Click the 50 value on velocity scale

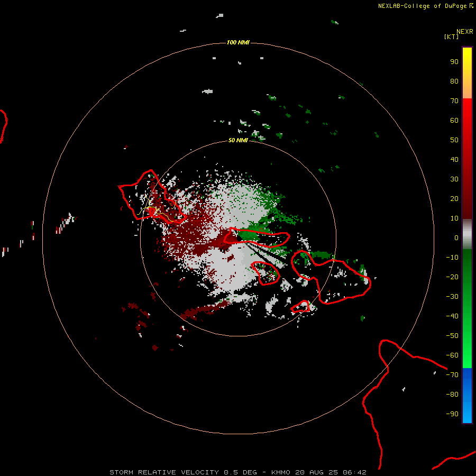click(x=454, y=140)
